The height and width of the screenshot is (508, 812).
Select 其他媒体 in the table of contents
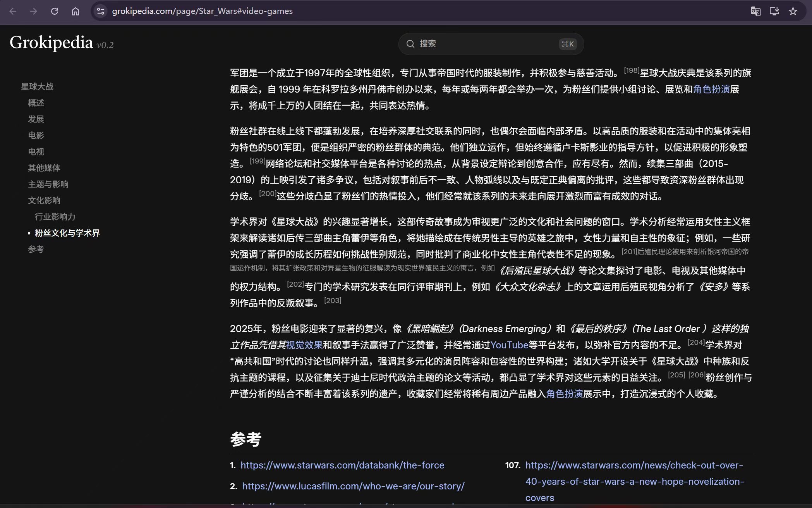[x=44, y=168]
